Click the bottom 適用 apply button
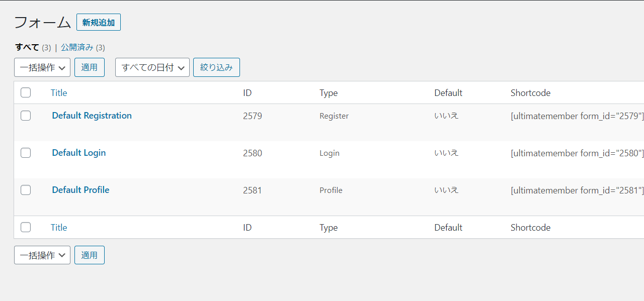This screenshot has width=644, height=301. [x=90, y=255]
